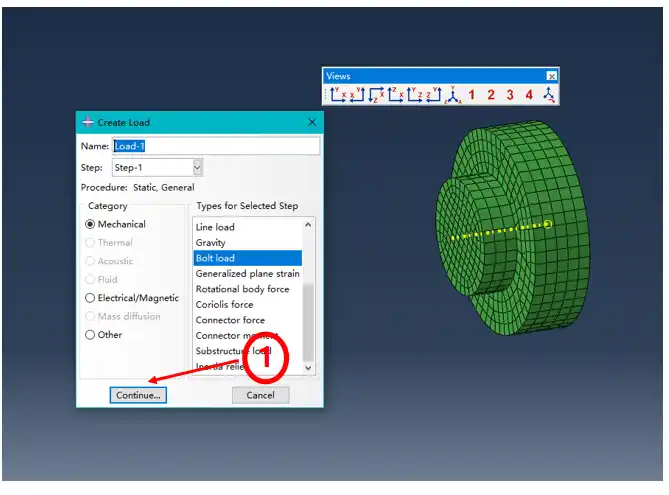Image resolution: width=669 pixels, height=495 pixels.
Task: Apply user-defined view 4
Action: click(x=529, y=95)
